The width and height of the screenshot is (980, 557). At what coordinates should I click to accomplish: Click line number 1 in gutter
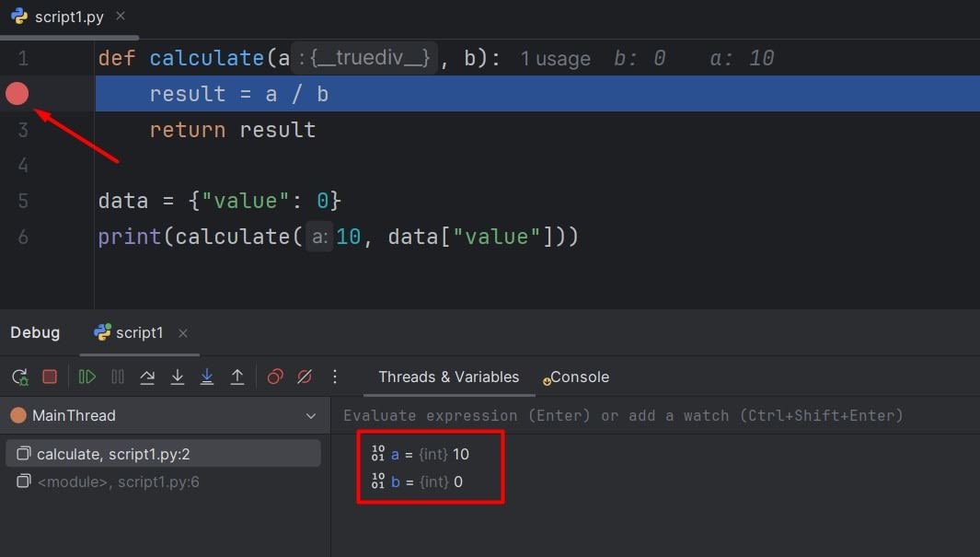click(x=23, y=59)
